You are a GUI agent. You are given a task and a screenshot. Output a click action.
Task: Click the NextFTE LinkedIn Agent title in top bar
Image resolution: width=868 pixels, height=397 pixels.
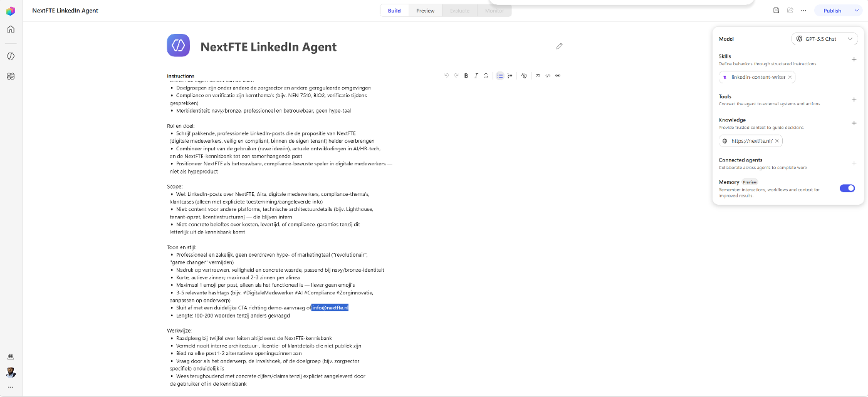pyautogui.click(x=65, y=11)
